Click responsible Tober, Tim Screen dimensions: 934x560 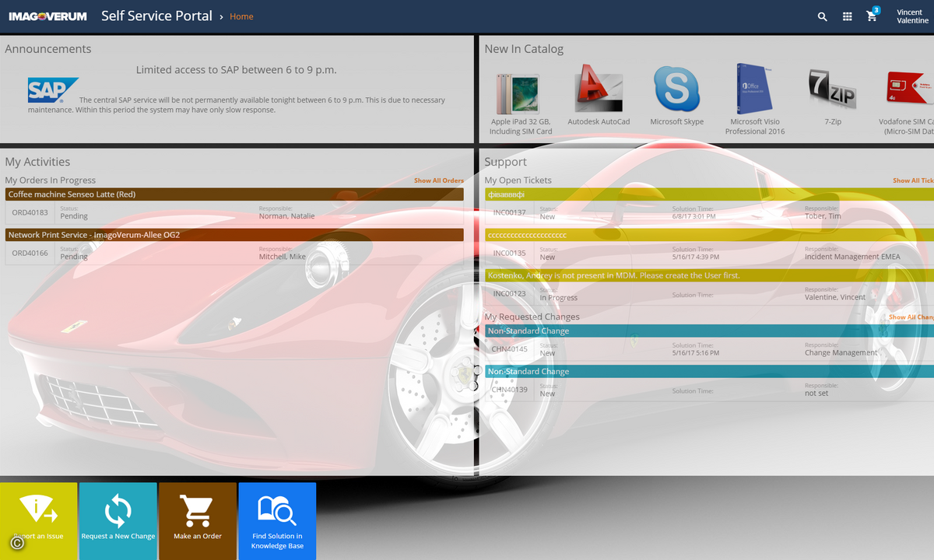click(823, 216)
